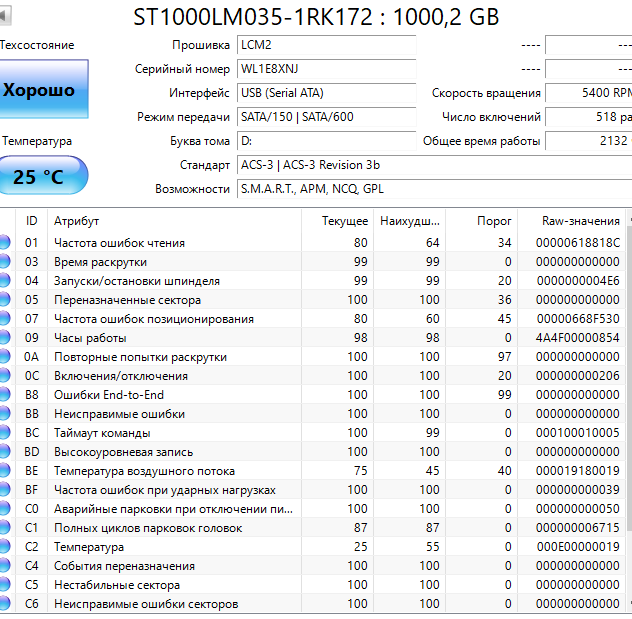632x619 pixels.
Task: Click the disk title ST1000LM035-1RK172
Action: coord(316,17)
